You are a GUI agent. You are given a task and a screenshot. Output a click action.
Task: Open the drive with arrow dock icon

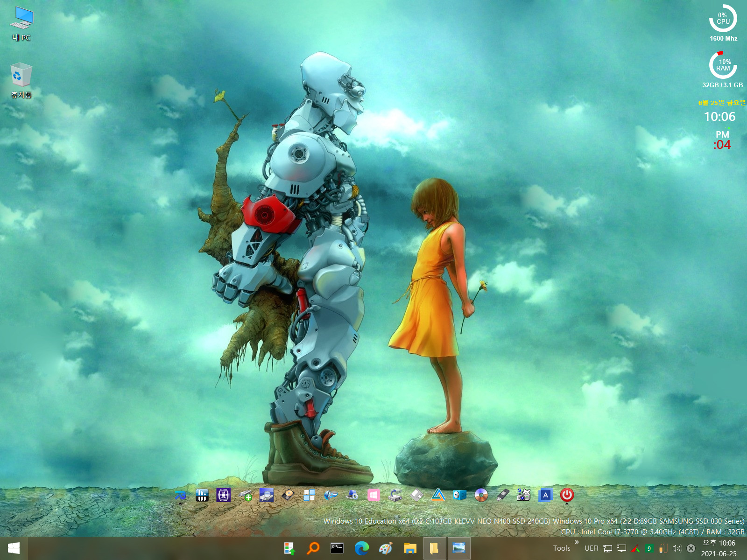[x=395, y=495]
